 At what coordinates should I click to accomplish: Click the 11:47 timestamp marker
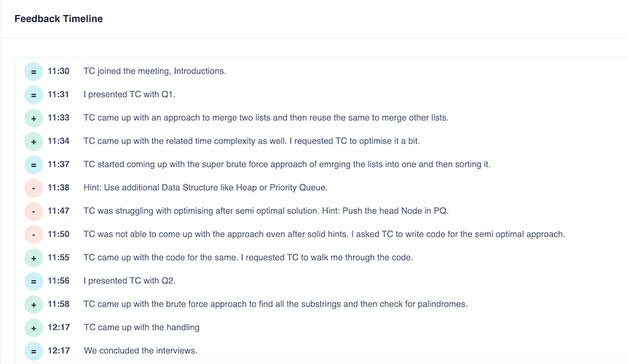coord(58,211)
